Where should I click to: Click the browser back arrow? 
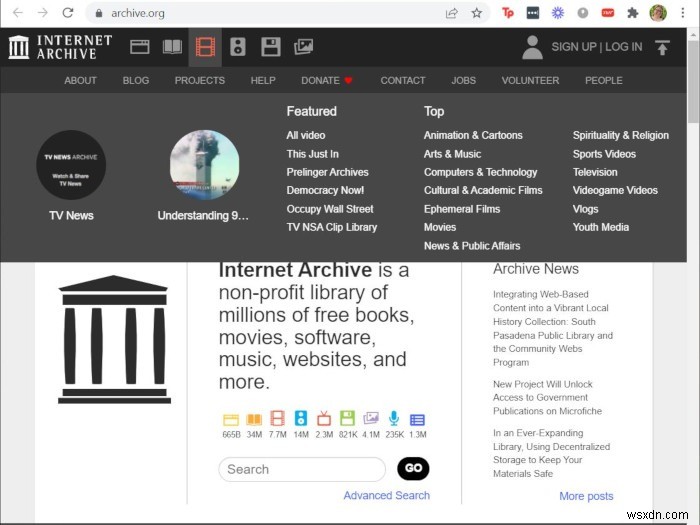coord(18,13)
